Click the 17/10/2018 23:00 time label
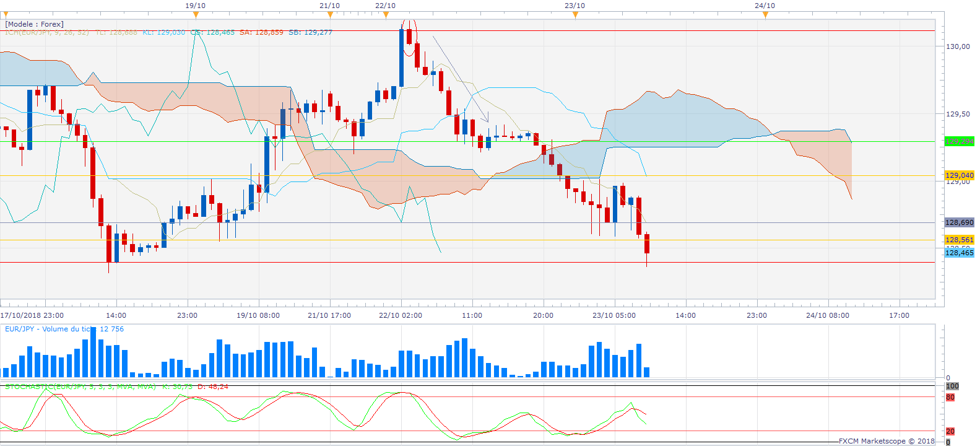Viewport: 980px width, 446px height. pyautogui.click(x=32, y=315)
